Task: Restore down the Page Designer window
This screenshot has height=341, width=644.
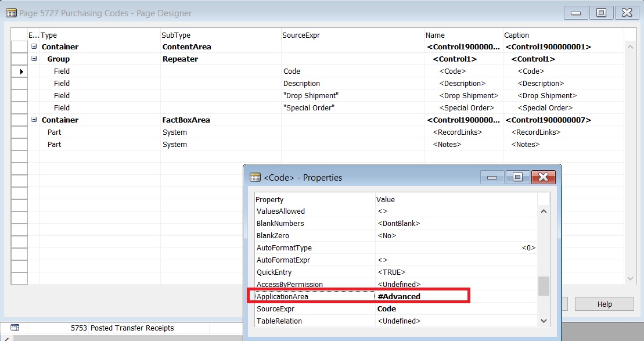Action: tap(601, 12)
